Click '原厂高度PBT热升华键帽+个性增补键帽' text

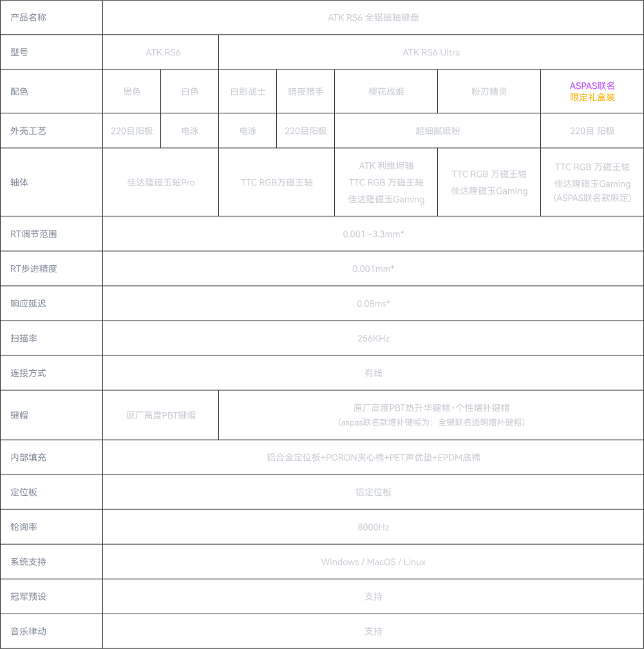[431, 408]
